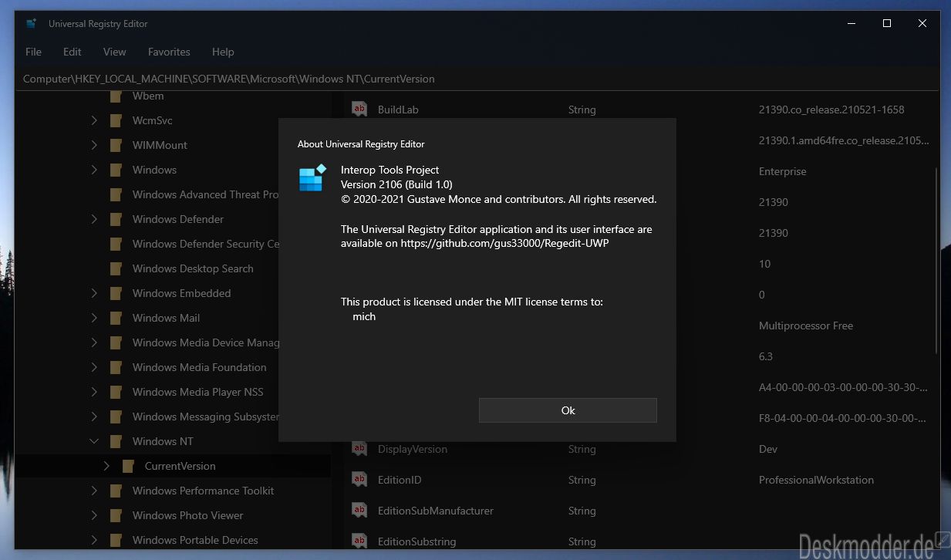Click the Windows Messaging Subsystem folder icon

pyautogui.click(x=116, y=417)
